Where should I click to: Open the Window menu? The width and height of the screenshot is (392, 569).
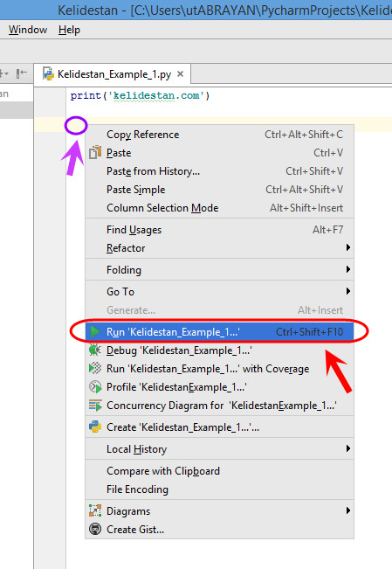(x=28, y=30)
